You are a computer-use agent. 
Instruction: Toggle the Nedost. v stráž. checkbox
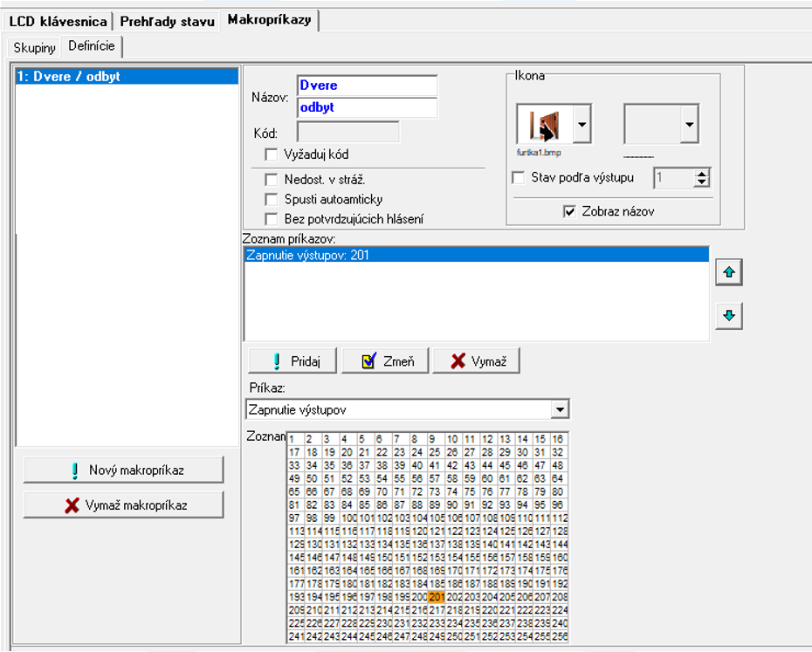click(272, 180)
